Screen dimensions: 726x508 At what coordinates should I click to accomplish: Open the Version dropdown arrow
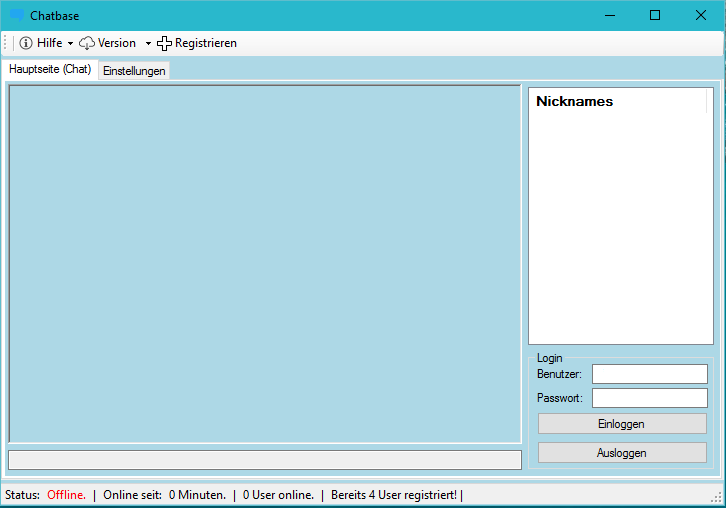tap(148, 44)
